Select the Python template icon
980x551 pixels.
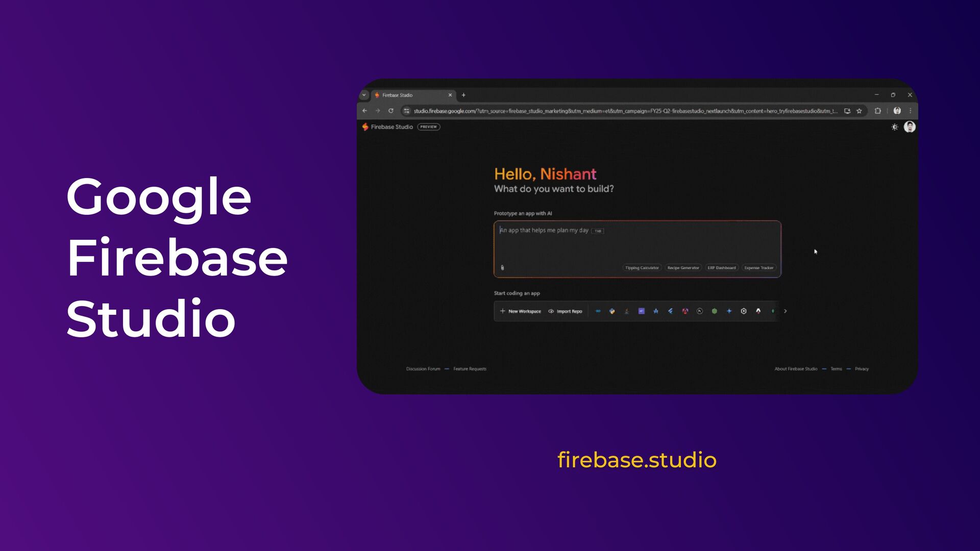point(612,311)
